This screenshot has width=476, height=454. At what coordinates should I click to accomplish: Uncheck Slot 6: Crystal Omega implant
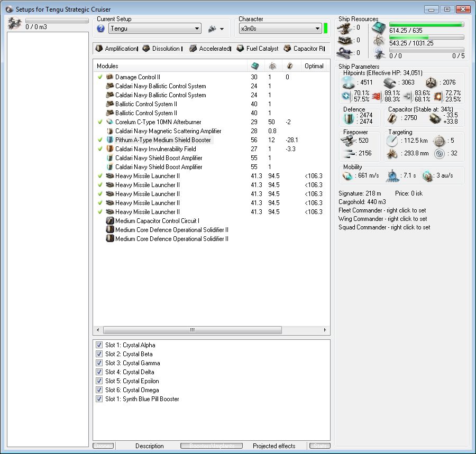point(99,390)
